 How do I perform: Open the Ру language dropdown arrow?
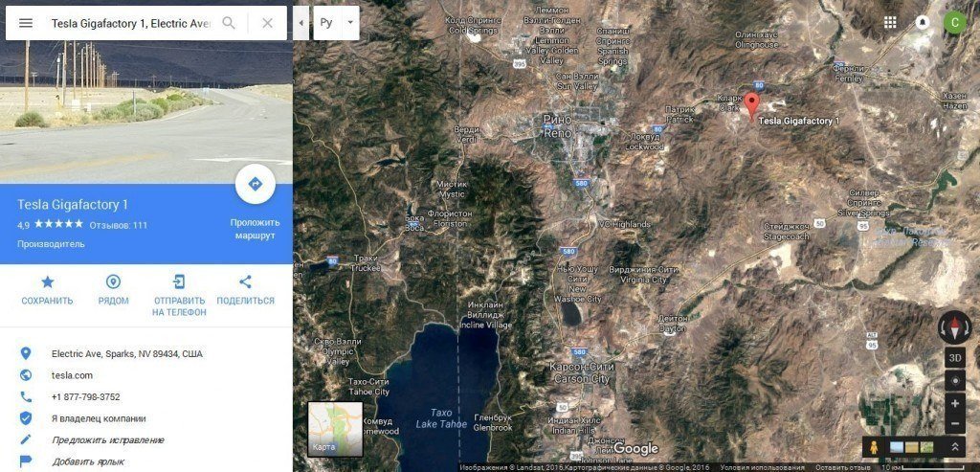coord(350,23)
